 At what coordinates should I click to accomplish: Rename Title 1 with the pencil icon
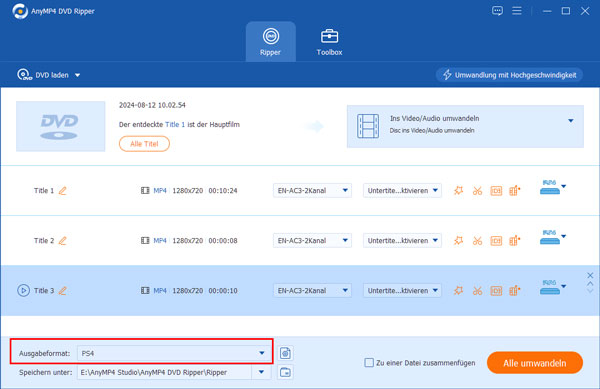(x=62, y=190)
